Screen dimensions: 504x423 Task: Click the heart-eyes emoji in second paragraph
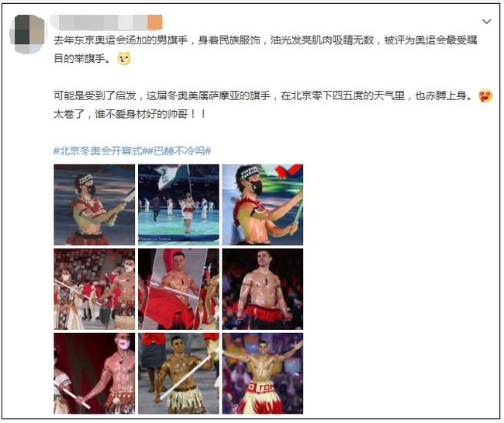pyautogui.click(x=485, y=96)
